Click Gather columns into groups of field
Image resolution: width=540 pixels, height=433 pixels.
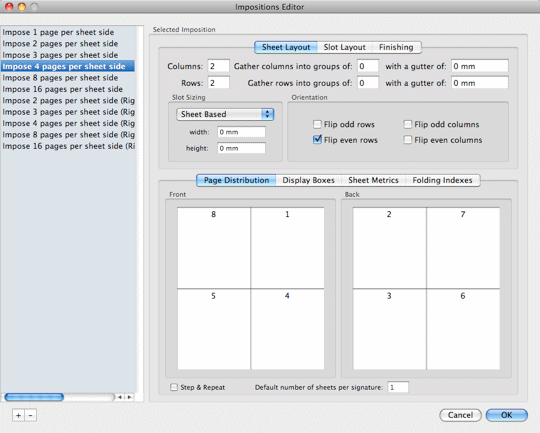point(368,66)
